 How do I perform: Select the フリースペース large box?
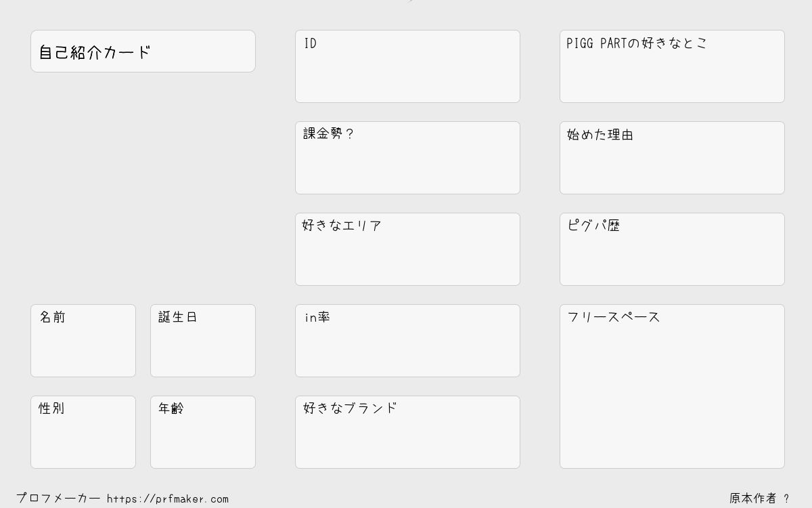tap(672, 386)
